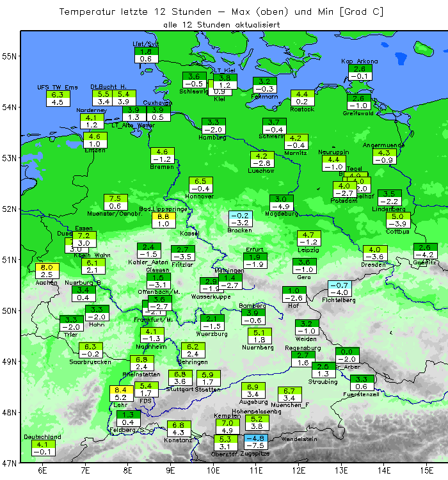Click Fuerstenzell box showing 3.3 / 0.6
448x480 pixels.
(362, 383)
